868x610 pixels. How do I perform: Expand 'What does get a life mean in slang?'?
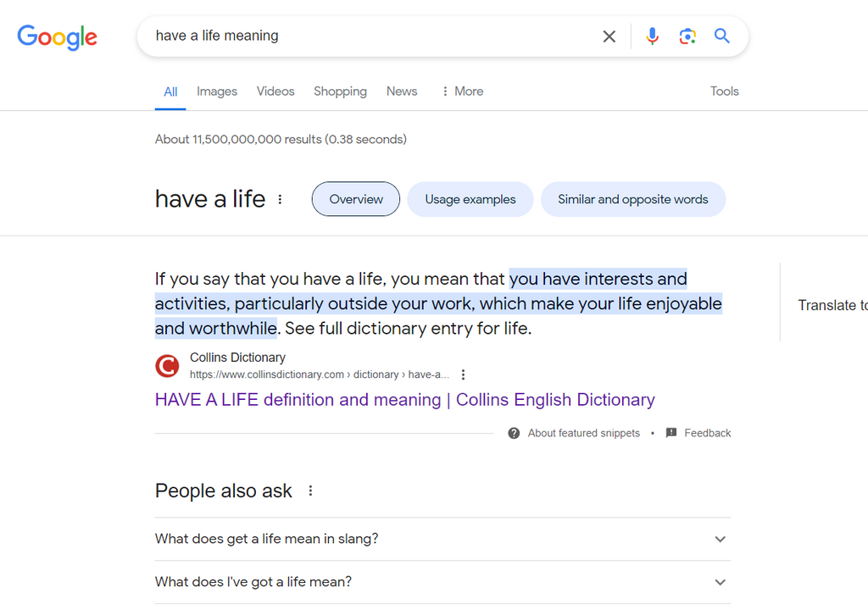tap(442, 539)
